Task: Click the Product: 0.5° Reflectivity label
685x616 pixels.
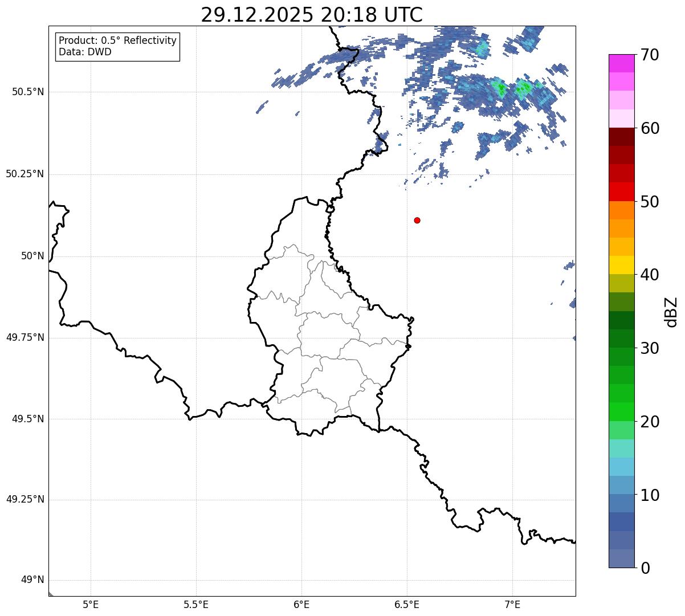Action: click(x=118, y=41)
